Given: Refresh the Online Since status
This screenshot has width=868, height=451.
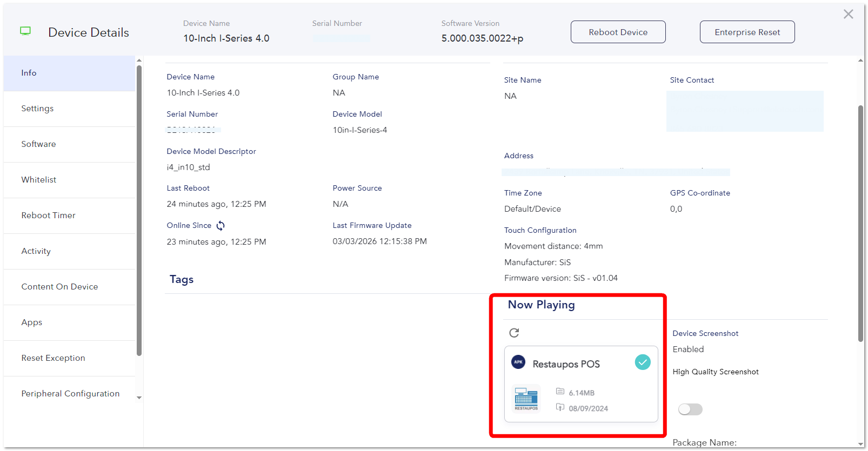Looking at the screenshot, I should click(221, 226).
